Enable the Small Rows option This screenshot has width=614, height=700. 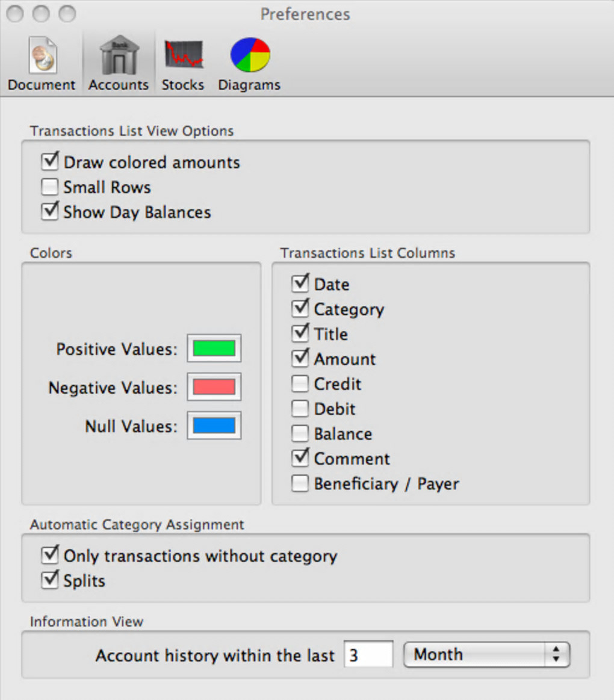(50, 187)
